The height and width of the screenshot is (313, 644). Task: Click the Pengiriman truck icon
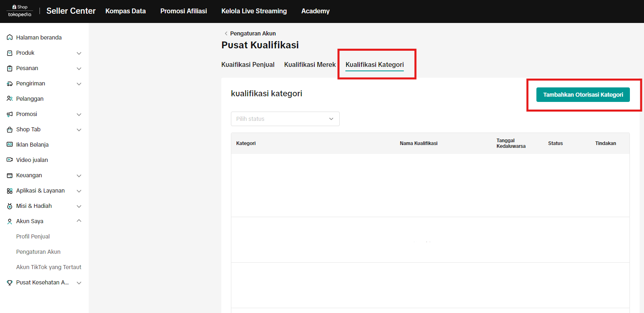point(10,84)
